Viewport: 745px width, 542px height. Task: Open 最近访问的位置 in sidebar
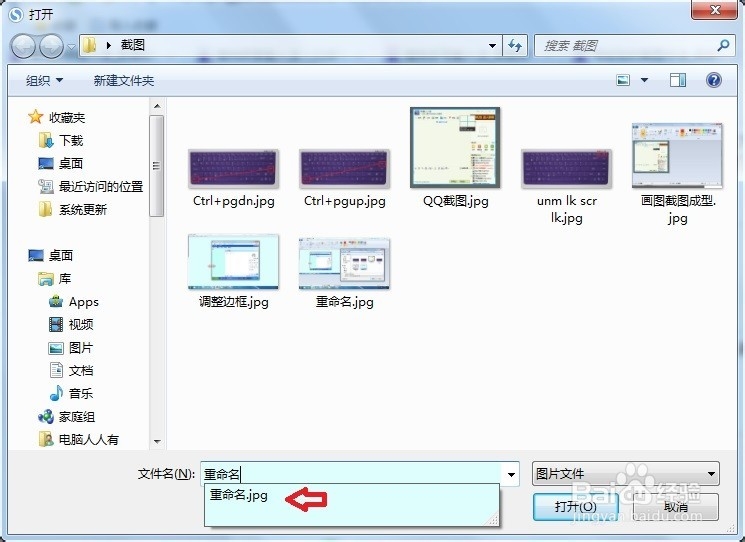(91, 186)
